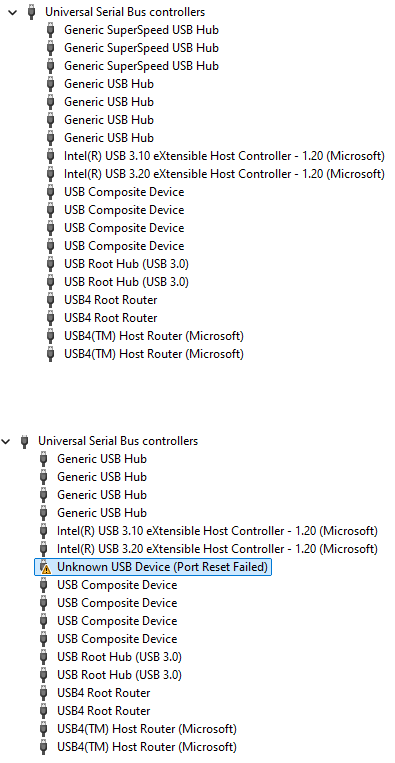Collapse the upper Universal Serial Bus controllers chevron
The width and height of the screenshot is (395, 763).
[13, 12]
